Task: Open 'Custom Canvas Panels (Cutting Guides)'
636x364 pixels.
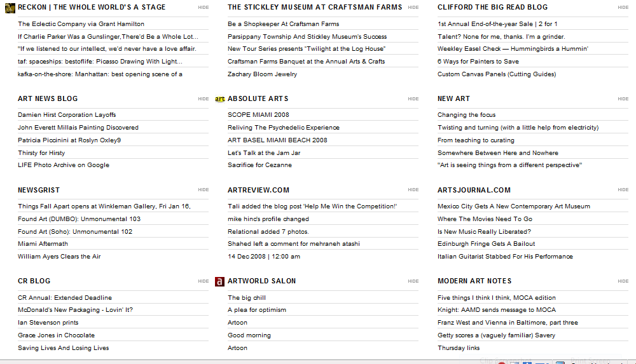Action: pyautogui.click(x=497, y=74)
